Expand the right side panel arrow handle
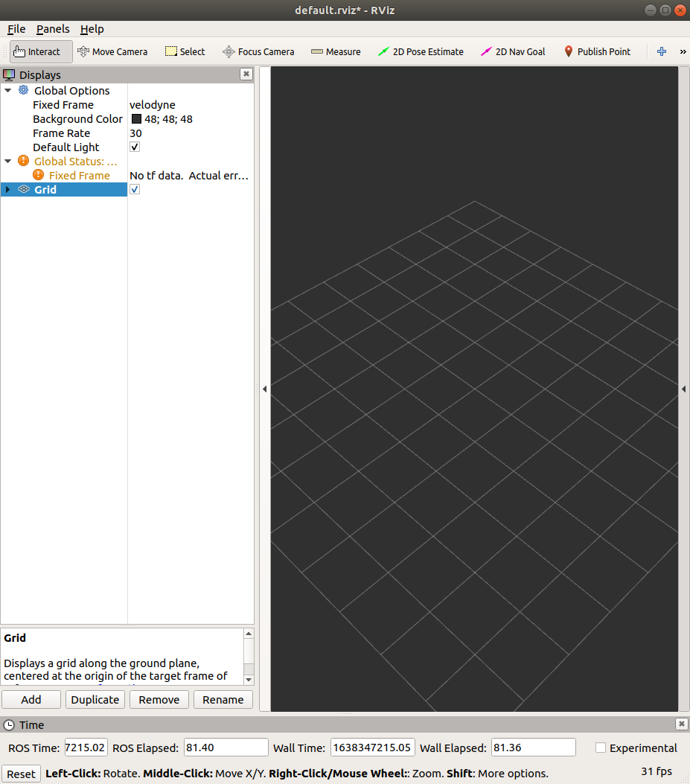 [683, 389]
